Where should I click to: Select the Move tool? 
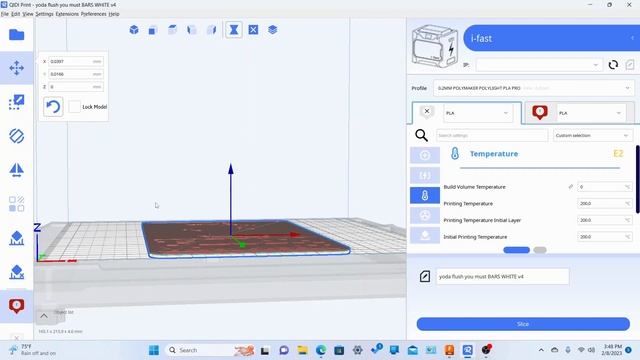16,68
